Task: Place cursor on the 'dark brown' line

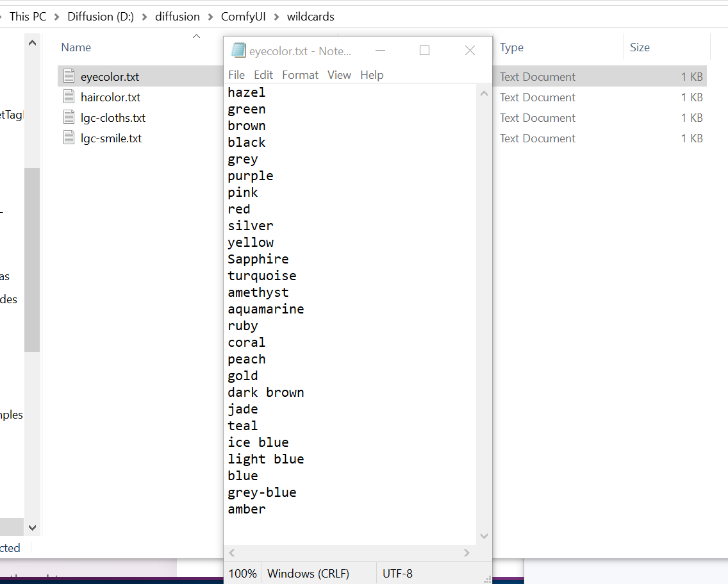Action: [265, 392]
